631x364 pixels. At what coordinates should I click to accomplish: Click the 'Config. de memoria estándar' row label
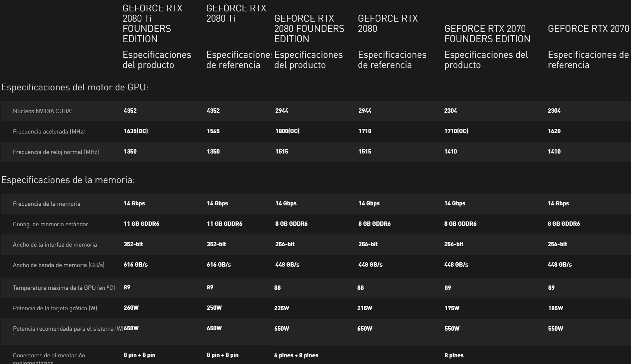pyautogui.click(x=50, y=224)
